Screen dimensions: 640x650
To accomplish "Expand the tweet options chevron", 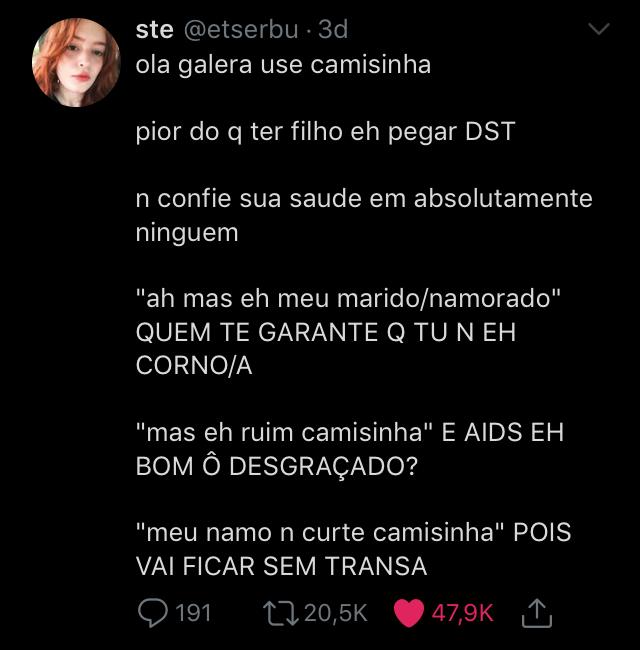I will tap(599, 29).
